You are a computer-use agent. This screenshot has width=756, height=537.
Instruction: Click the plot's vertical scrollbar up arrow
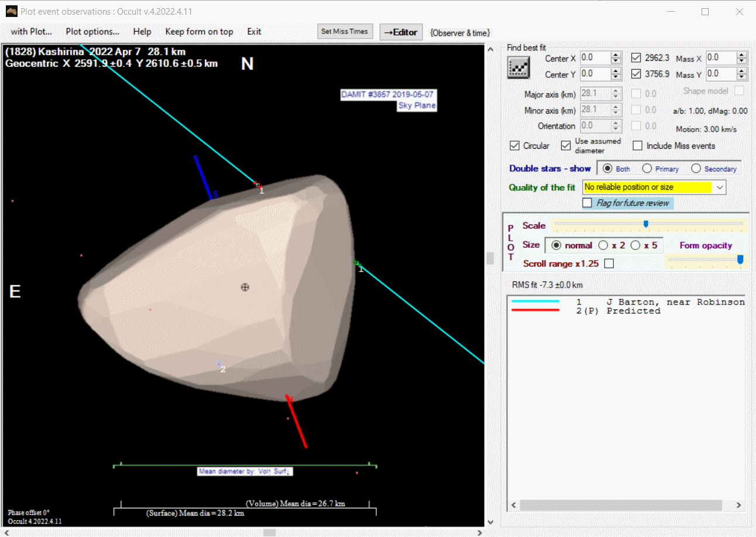[490, 50]
